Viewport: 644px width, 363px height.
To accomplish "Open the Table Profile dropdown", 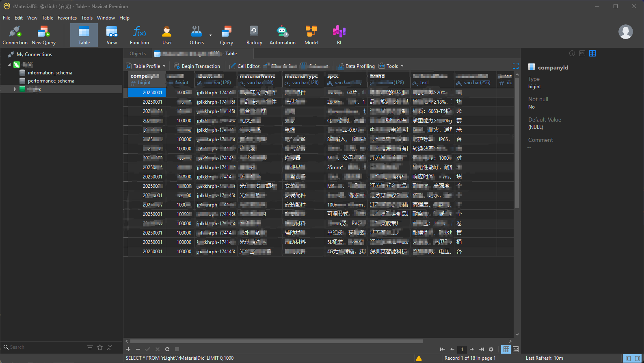I will pyautogui.click(x=146, y=66).
